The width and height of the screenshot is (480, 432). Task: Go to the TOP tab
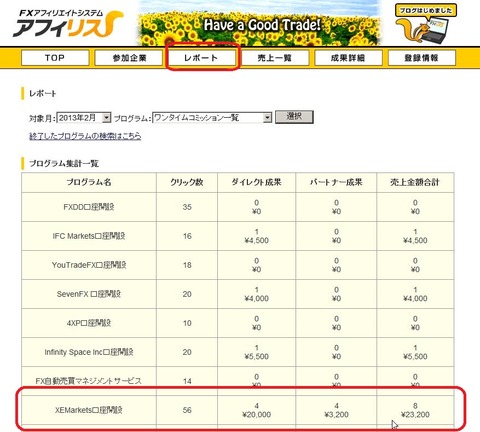coord(55,58)
